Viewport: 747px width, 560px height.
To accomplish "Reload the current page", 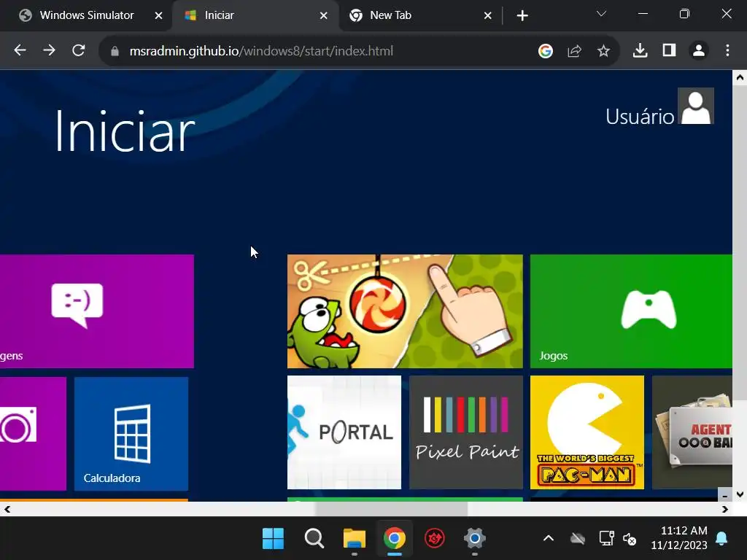I will tap(79, 50).
